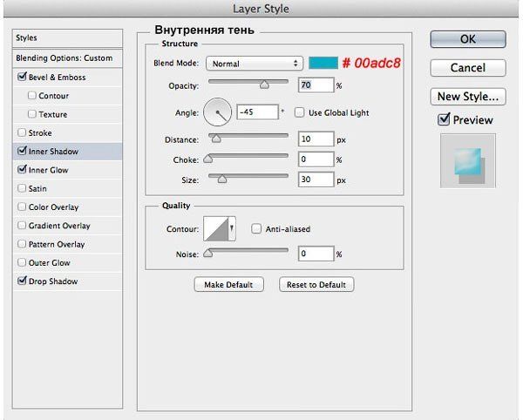The width and height of the screenshot is (523, 420).
Task: Click Make Default button
Action: (x=228, y=285)
